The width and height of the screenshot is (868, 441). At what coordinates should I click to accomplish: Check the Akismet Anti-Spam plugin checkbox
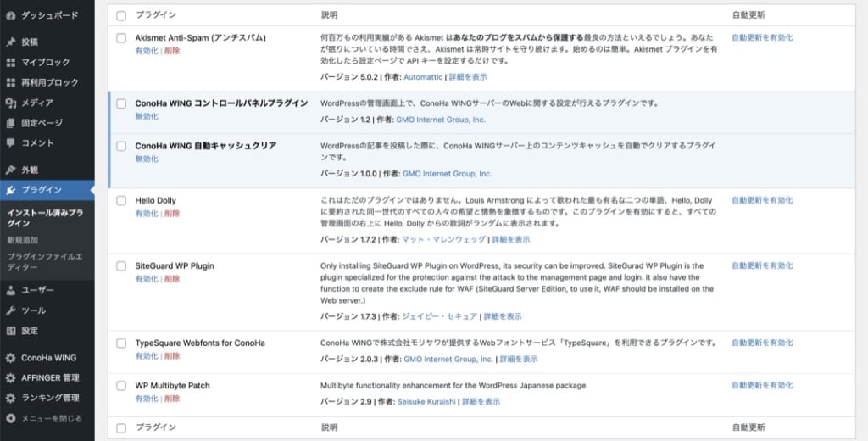(121, 38)
